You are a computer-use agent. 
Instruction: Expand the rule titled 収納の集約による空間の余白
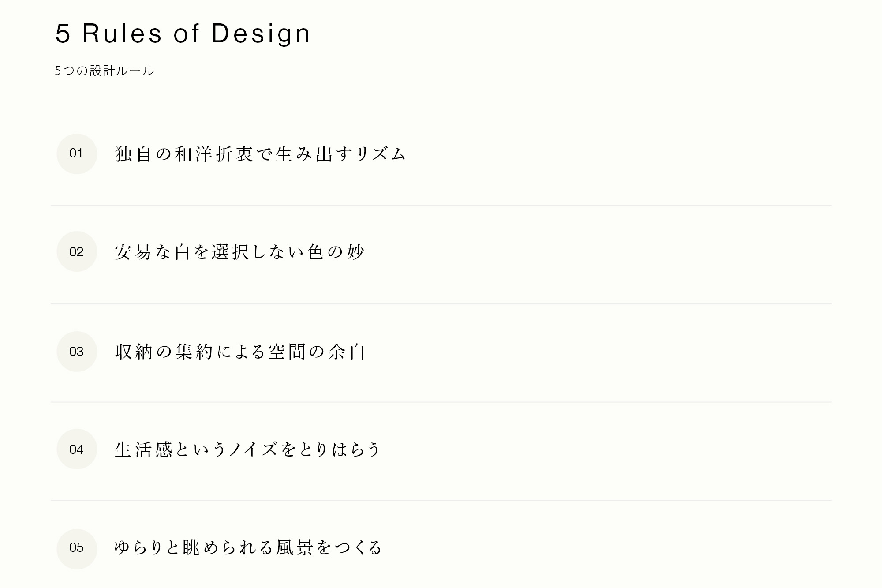pyautogui.click(x=240, y=352)
